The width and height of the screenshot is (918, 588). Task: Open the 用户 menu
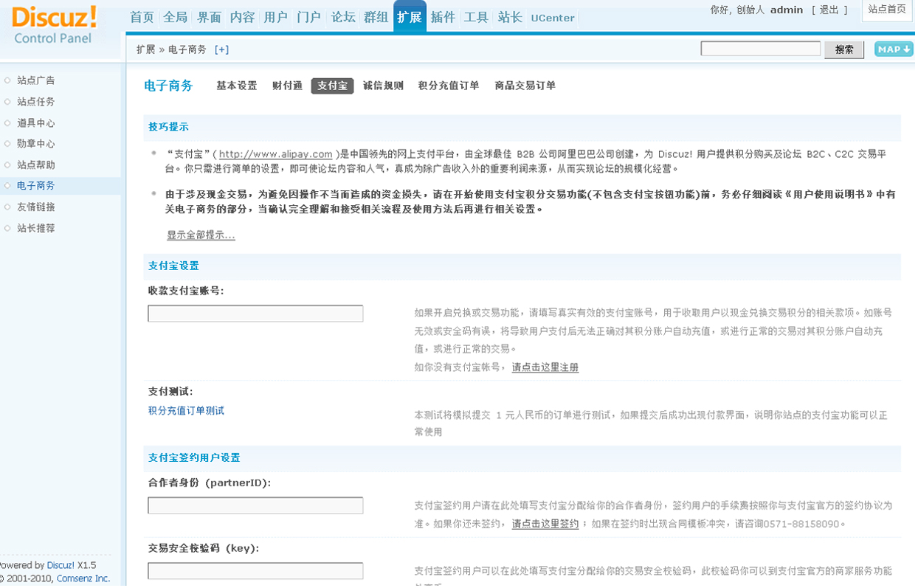point(275,17)
